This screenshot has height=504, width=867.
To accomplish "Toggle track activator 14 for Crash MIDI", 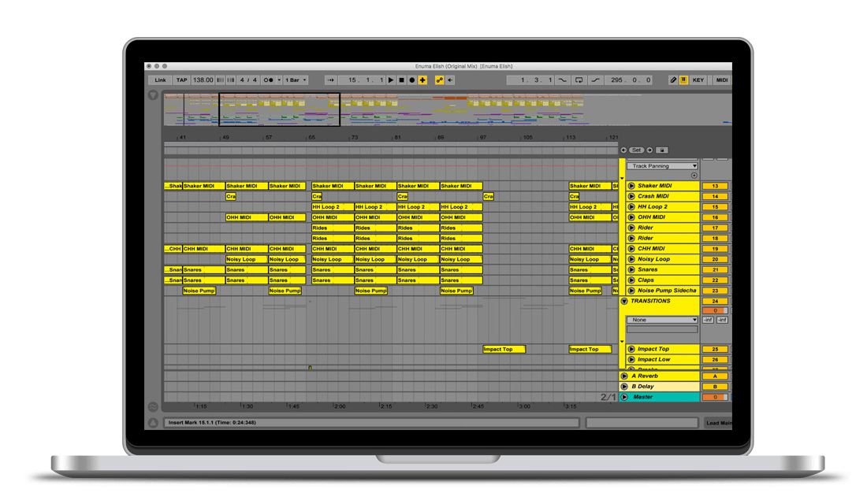I will (715, 196).
